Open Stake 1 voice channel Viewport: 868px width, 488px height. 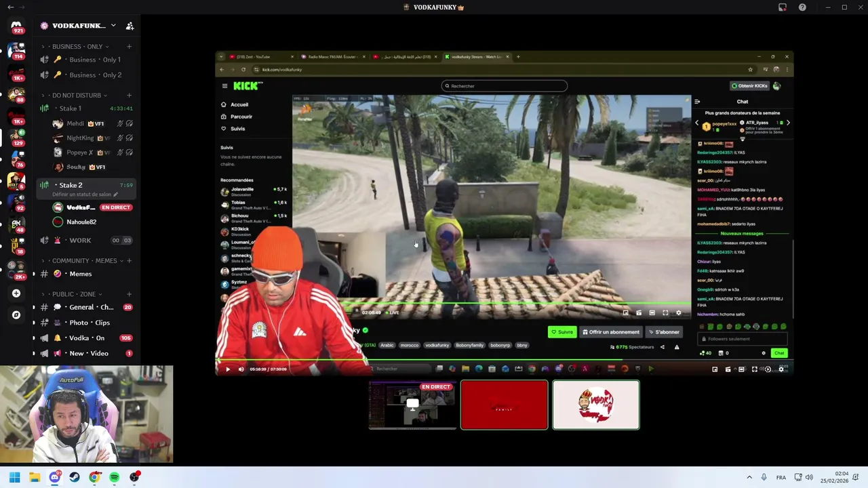pyautogui.click(x=86, y=108)
